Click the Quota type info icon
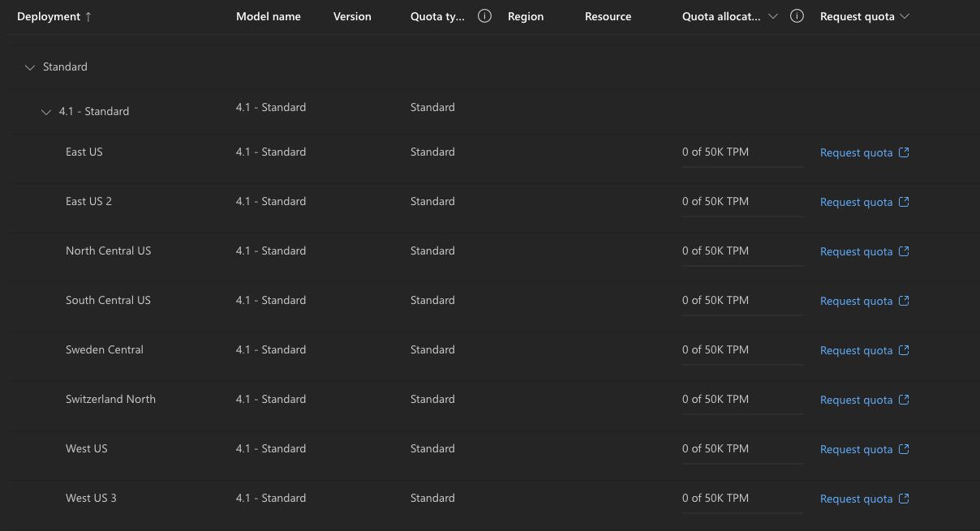 (x=485, y=16)
